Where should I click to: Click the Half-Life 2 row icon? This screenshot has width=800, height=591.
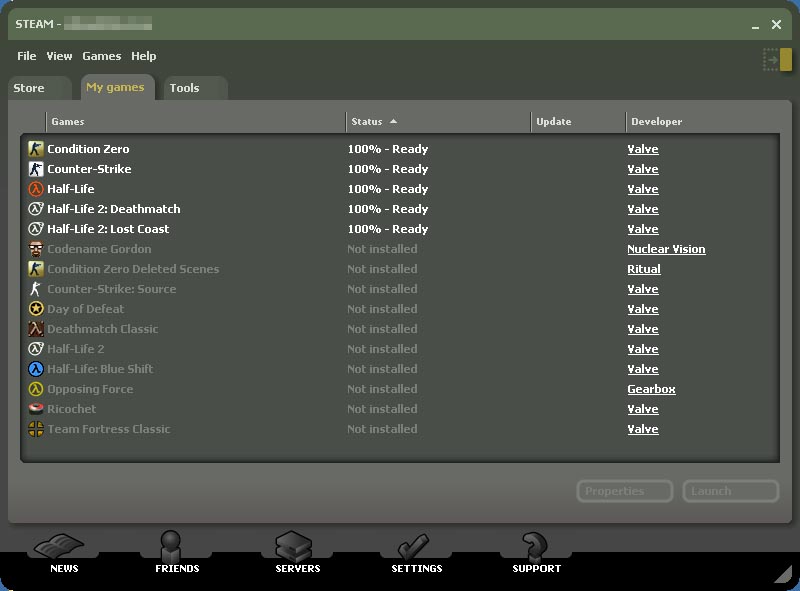[x=36, y=349]
